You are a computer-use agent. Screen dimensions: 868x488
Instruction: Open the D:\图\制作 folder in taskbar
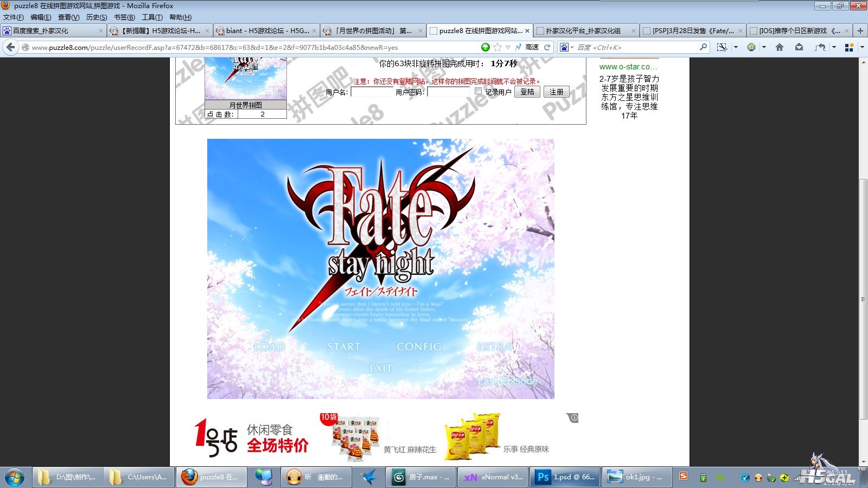point(67,477)
